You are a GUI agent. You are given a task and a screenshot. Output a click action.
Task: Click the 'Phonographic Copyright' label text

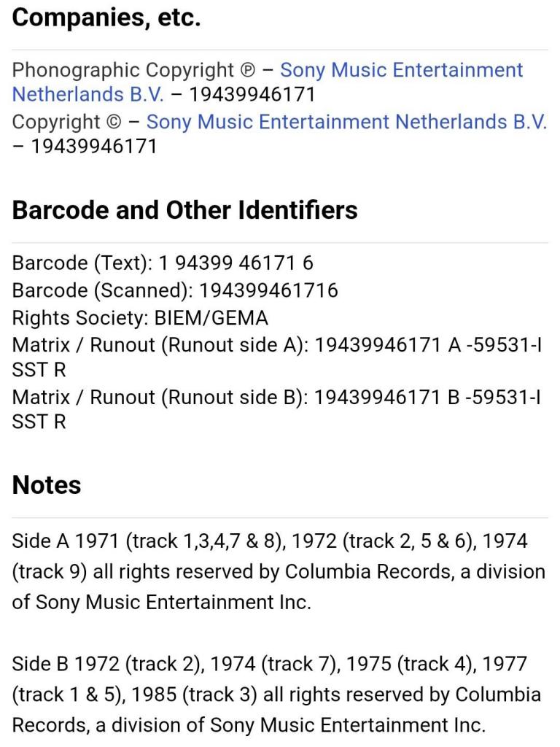coord(123,70)
